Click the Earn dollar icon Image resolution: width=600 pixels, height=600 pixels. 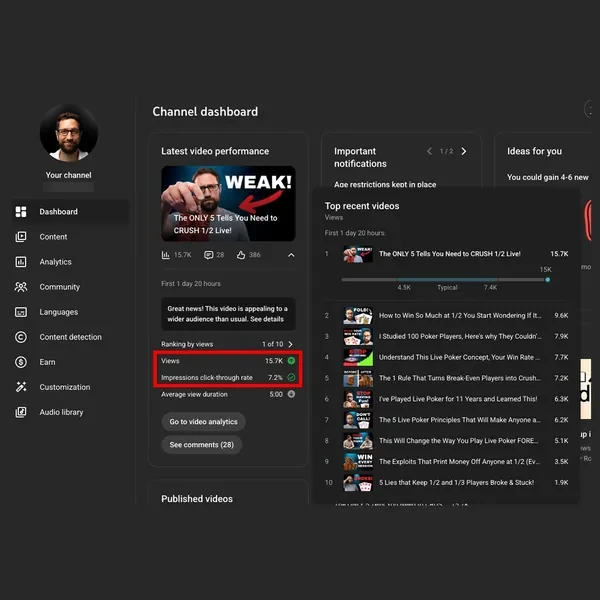pos(21,362)
